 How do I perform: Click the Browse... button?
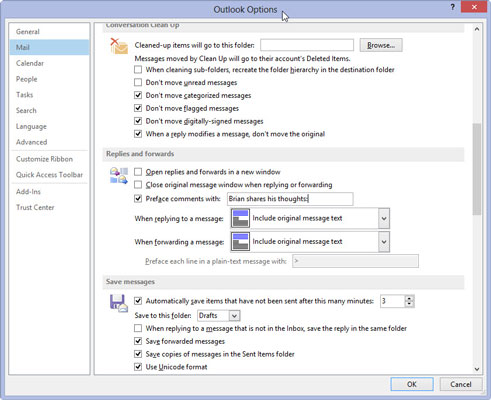point(381,45)
